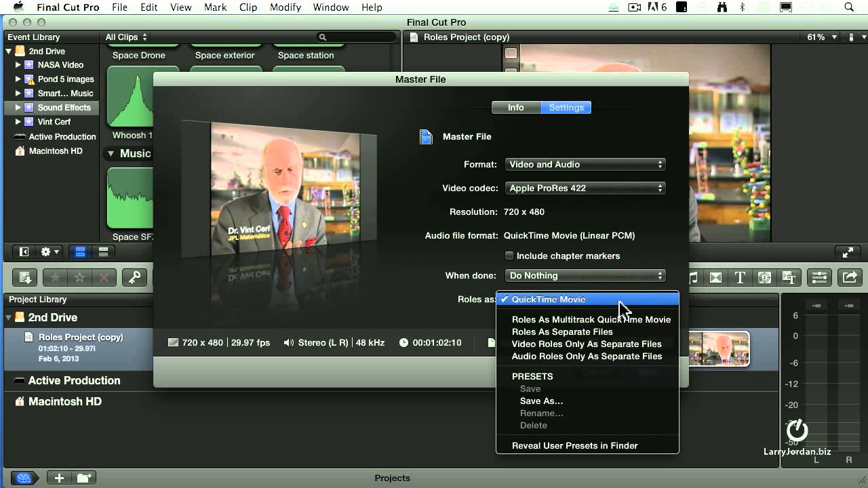This screenshot has height=488, width=868.
Task: Click the keyword key icon
Action: 134,277
